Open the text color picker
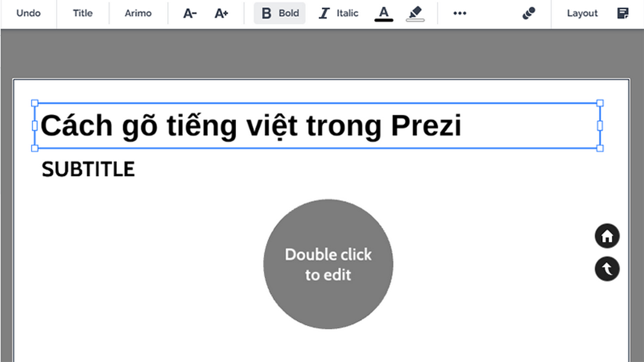The image size is (644, 362). [x=383, y=14]
